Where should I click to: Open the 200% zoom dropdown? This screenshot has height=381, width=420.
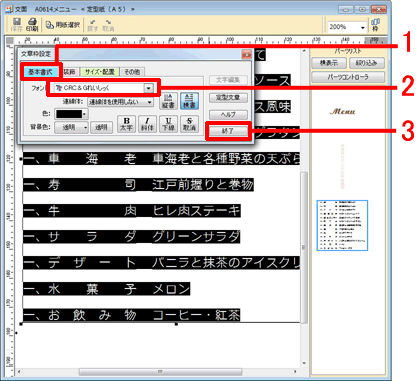pos(363,27)
